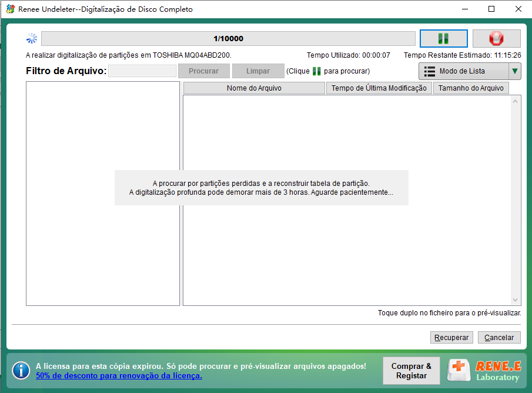Click the Limpar button
The width and height of the screenshot is (532, 393).
[258, 71]
